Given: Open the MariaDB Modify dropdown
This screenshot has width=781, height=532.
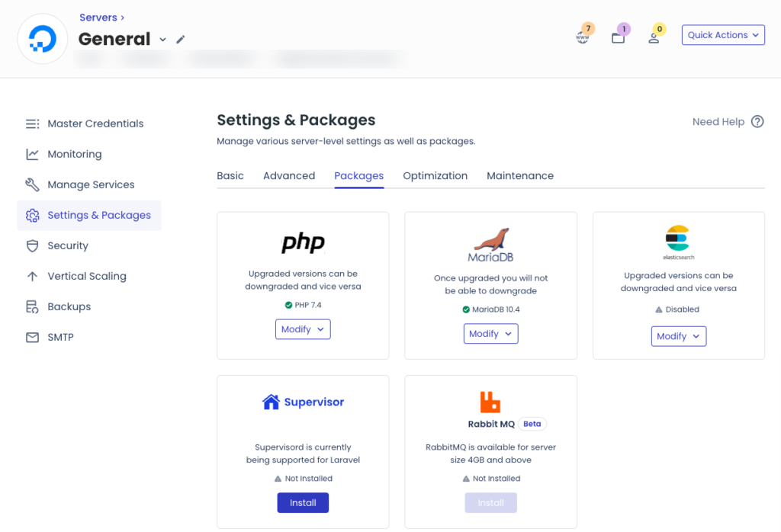Looking at the screenshot, I should (490, 334).
